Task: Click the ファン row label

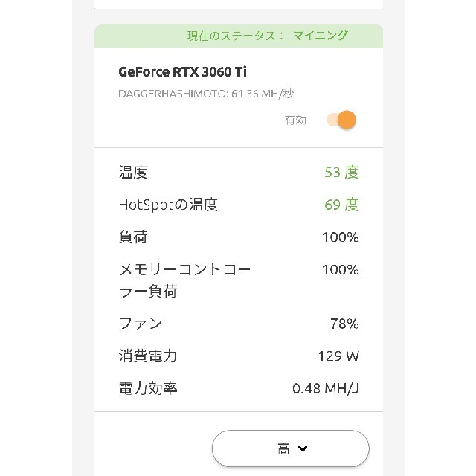Action: pos(141,324)
